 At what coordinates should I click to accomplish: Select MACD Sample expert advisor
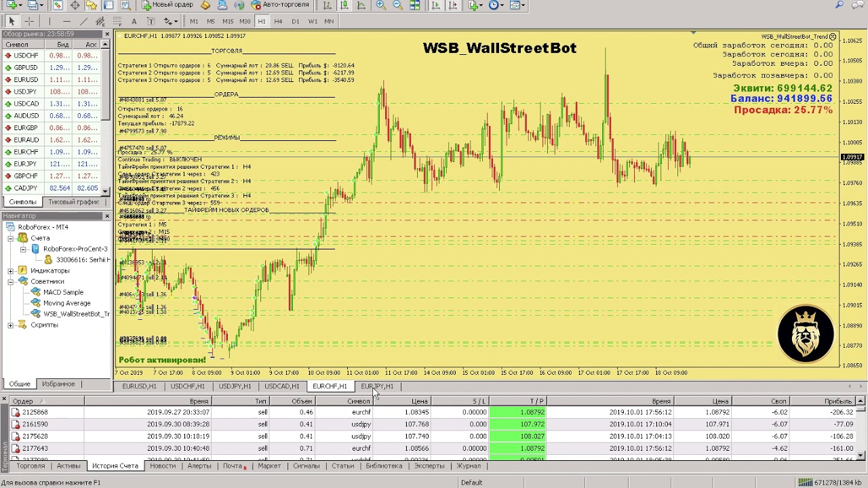point(57,293)
